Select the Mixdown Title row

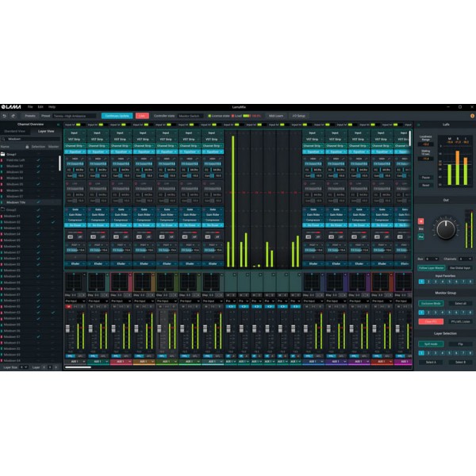(x=30, y=202)
